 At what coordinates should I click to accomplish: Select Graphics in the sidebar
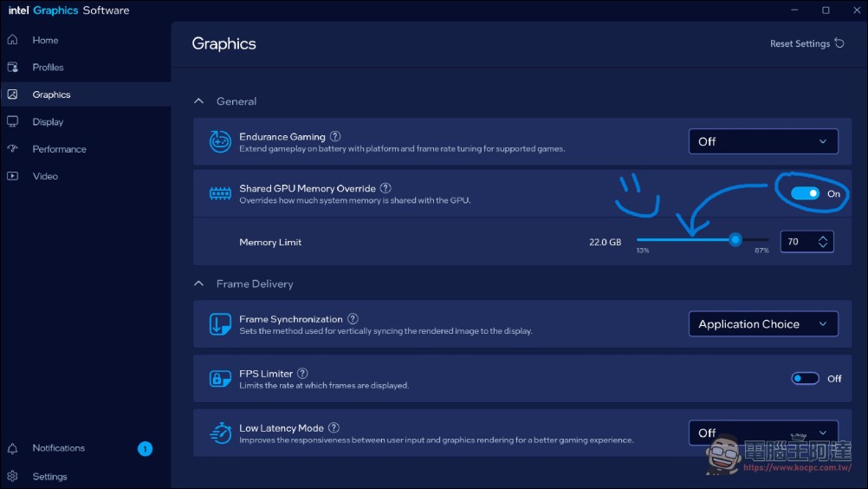86,95
